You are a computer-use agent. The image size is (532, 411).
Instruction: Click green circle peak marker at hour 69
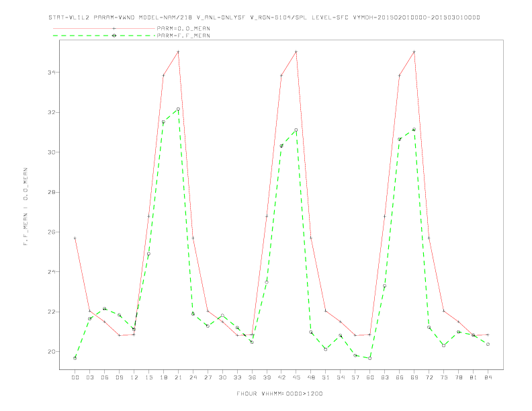click(414, 129)
